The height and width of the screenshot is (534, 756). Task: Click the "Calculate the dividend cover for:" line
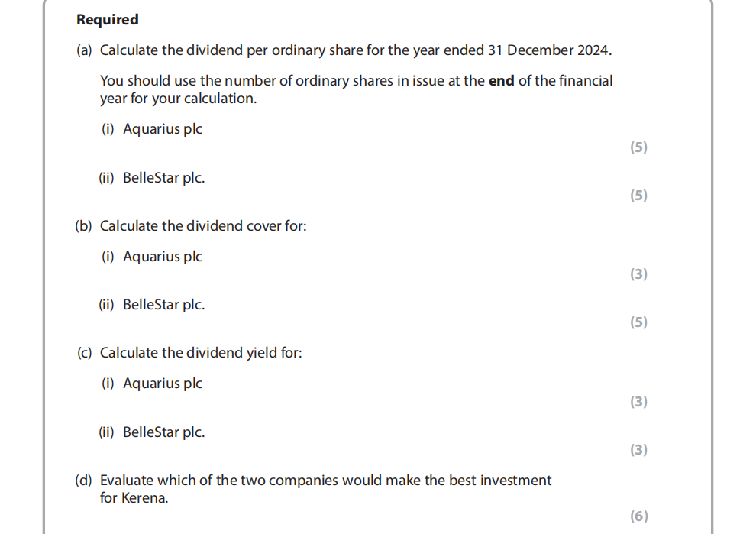[x=203, y=226]
